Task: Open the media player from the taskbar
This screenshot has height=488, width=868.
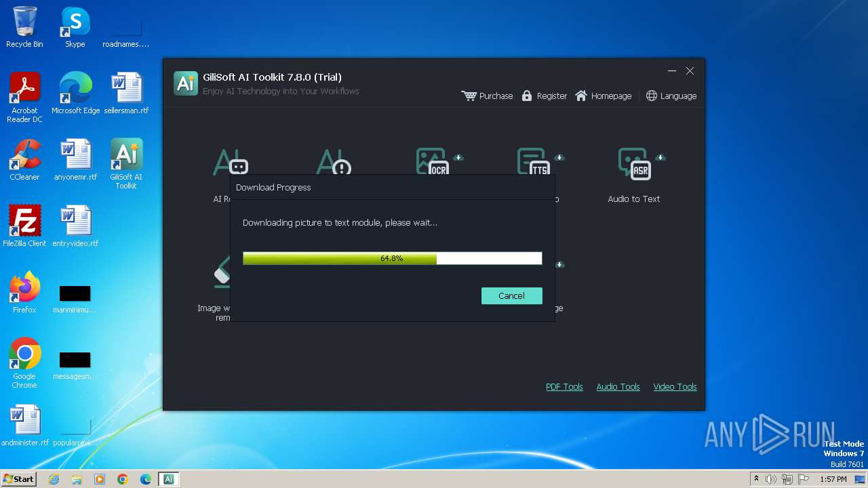Action: point(100,479)
